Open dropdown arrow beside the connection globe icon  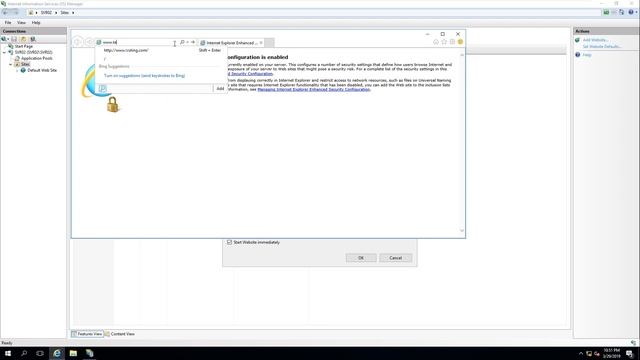8,40
